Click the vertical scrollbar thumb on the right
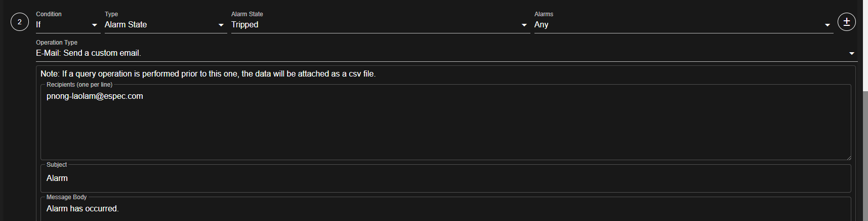This screenshot has width=868, height=221. coord(865,156)
